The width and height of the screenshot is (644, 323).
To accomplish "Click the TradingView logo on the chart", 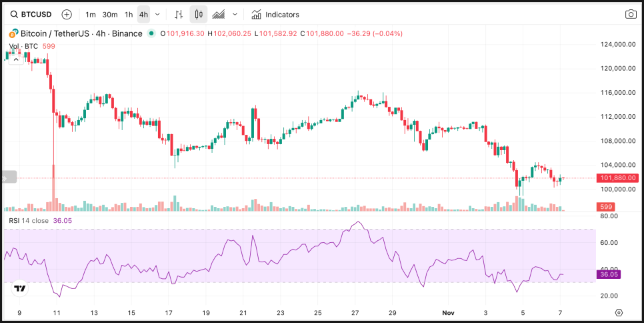I will (20, 288).
